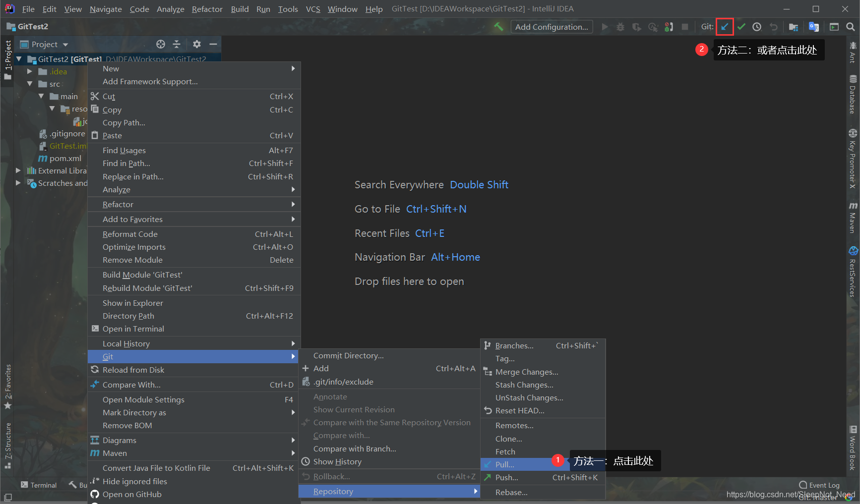Click the Git Commit checkmark icon

click(x=741, y=27)
